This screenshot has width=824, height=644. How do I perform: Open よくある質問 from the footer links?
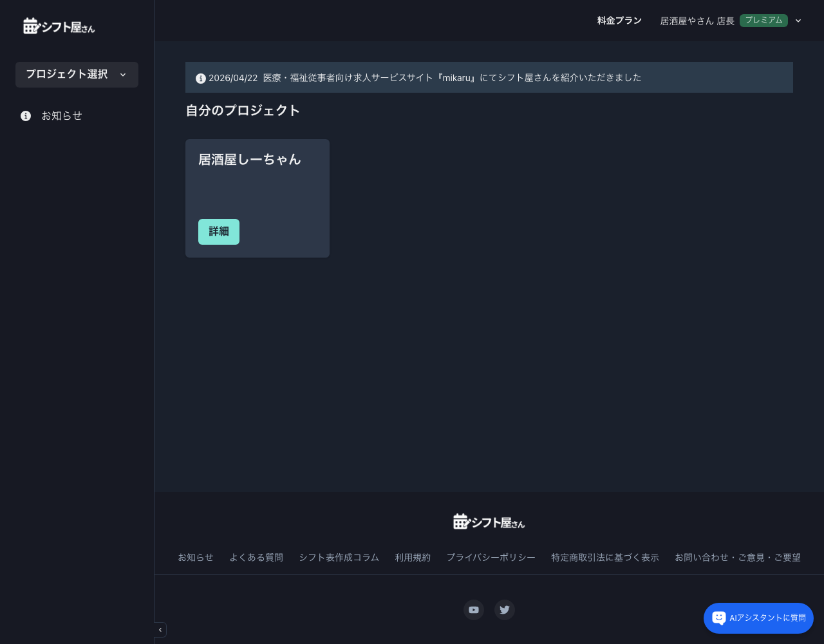point(256,558)
